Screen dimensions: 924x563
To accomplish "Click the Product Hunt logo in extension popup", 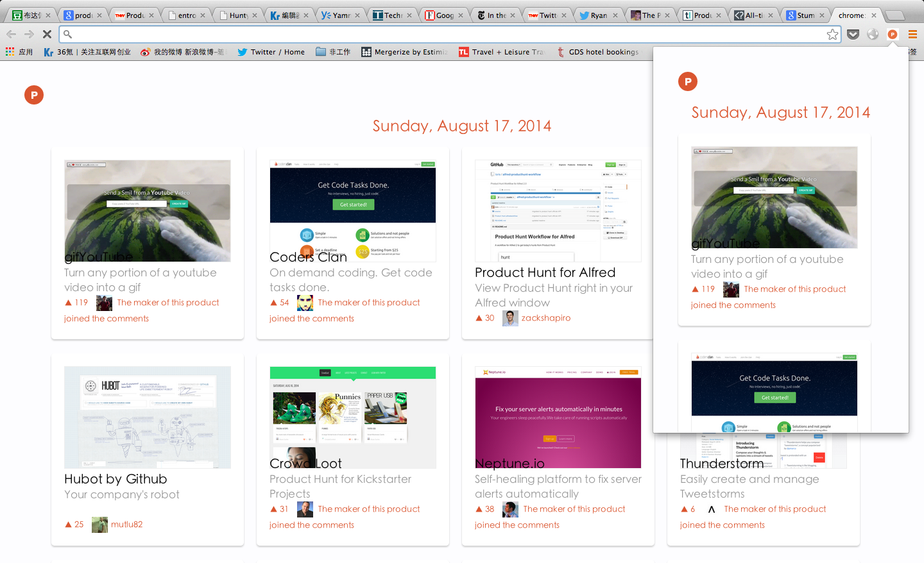I will (688, 81).
